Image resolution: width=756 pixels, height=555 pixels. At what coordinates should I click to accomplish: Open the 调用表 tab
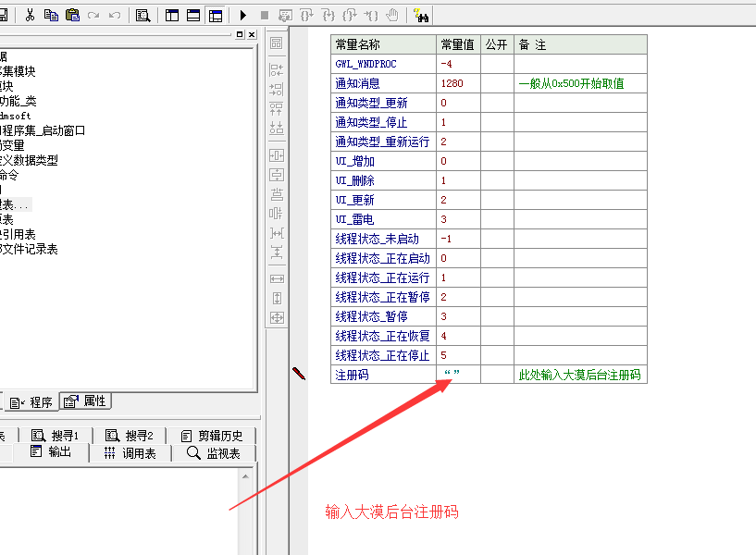tap(130, 453)
